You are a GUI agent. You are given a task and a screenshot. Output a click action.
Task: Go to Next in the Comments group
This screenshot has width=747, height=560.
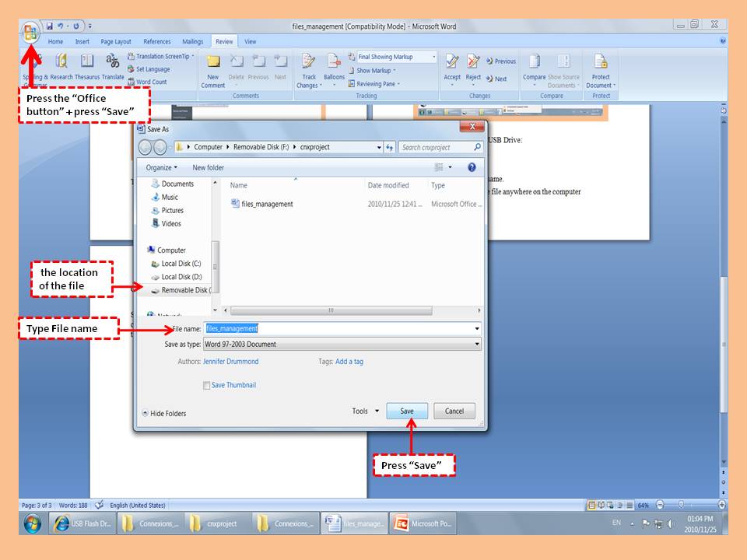click(281, 68)
